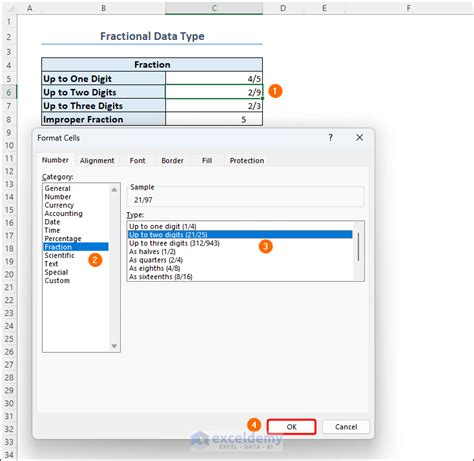Select row 20 header
474x461 pixels.
(9, 274)
